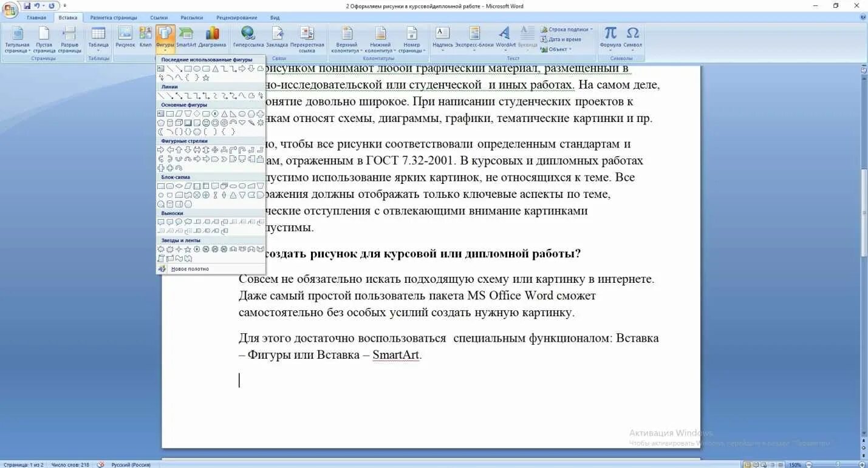Pick the first straight line in Линии
Image resolution: width=868 pixels, height=468 pixels.
161,96
